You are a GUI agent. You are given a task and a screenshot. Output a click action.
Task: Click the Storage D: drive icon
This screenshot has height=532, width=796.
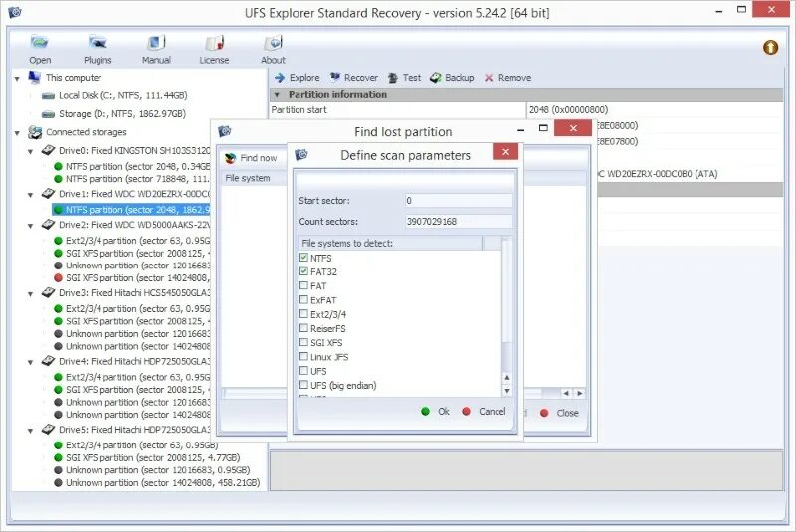tap(48, 114)
